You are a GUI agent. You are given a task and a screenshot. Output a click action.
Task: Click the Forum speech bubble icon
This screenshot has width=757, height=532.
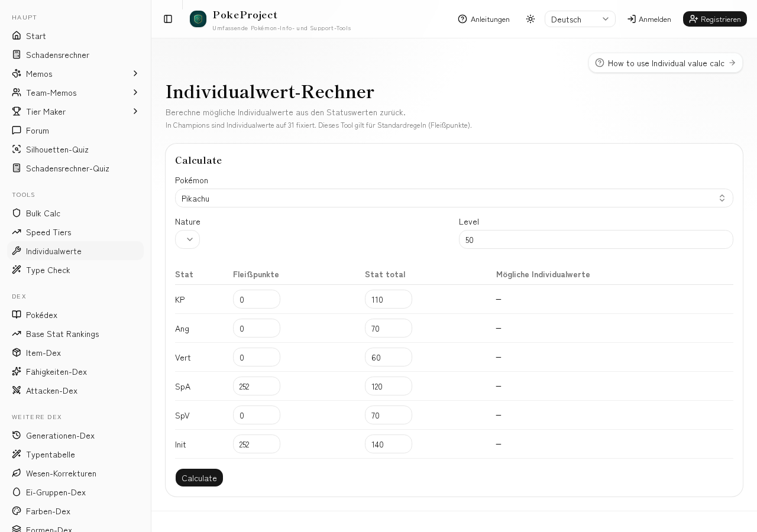tap(17, 131)
